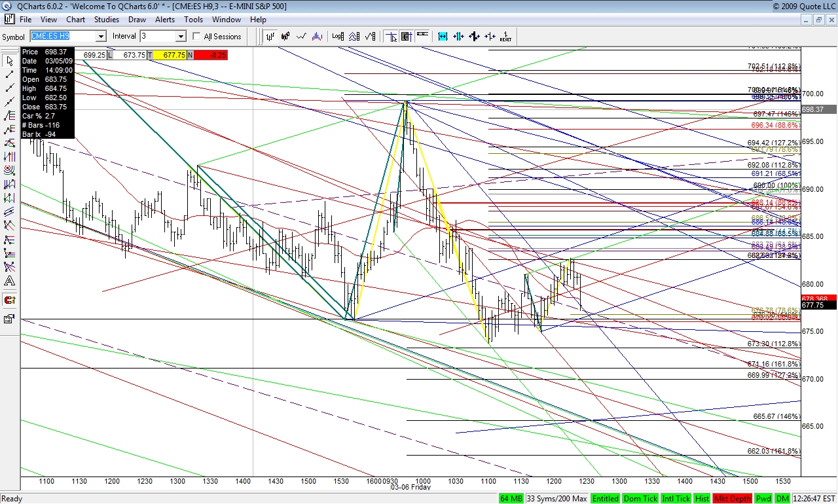Screen dimensions: 838x504
Task: Toggle the All Sessions checkbox
Action: (196, 37)
